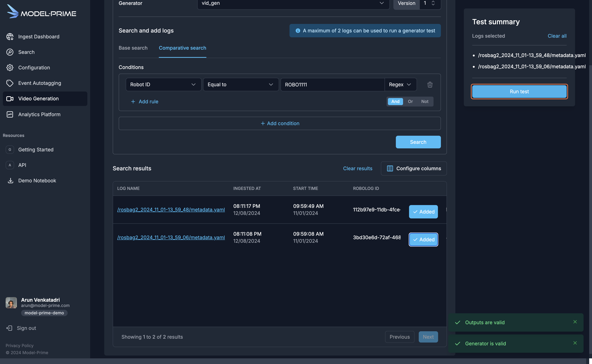The image size is (592, 364).
Task: Open rosbag2_2024_11_01-13_59_06 metadata.yaml link
Action: pos(171,237)
